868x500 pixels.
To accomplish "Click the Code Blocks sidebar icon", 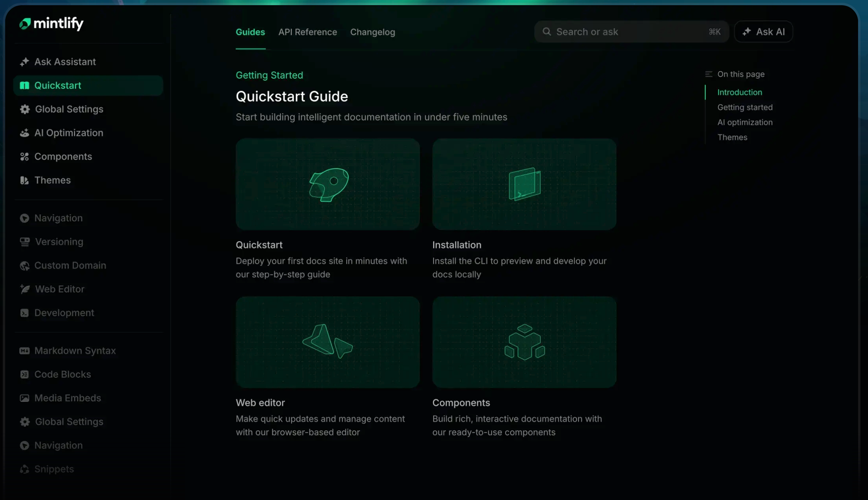I will point(24,375).
